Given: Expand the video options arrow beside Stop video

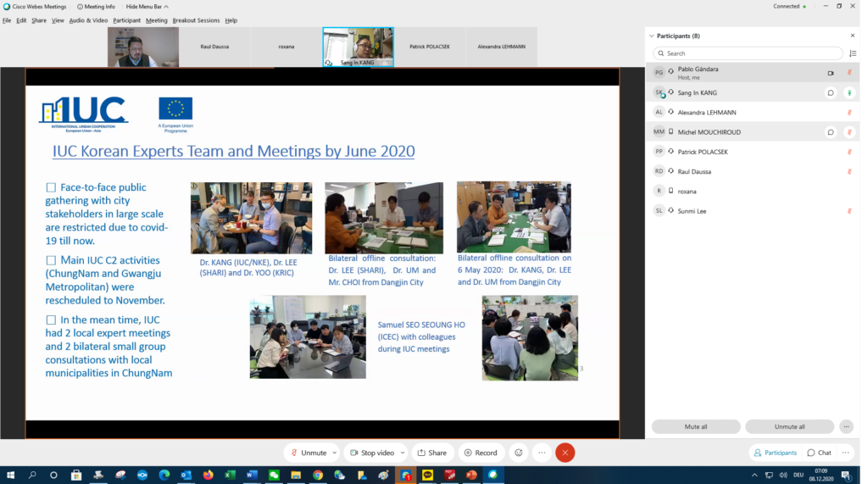Looking at the screenshot, I should click(x=403, y=453).
